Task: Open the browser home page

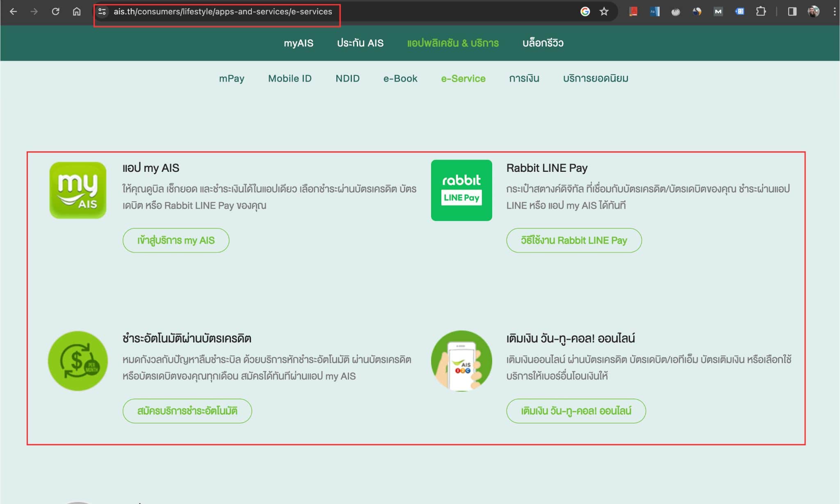Action: [77, 11]
